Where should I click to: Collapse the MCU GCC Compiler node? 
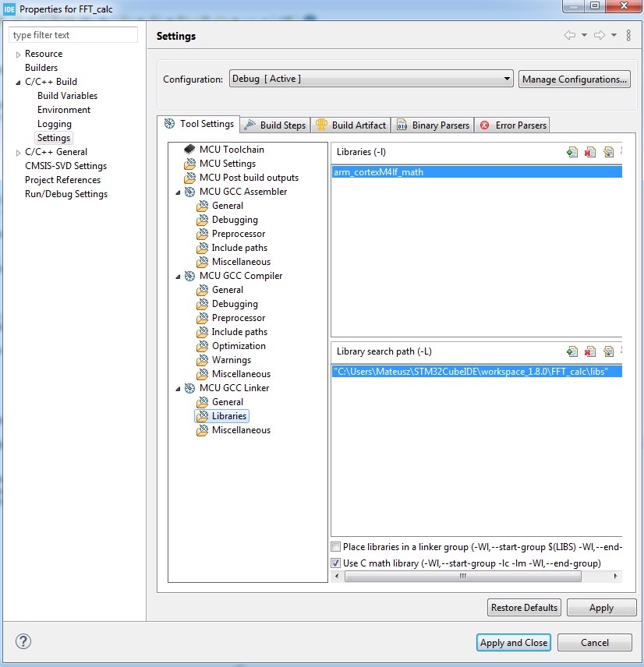point(179,276)
